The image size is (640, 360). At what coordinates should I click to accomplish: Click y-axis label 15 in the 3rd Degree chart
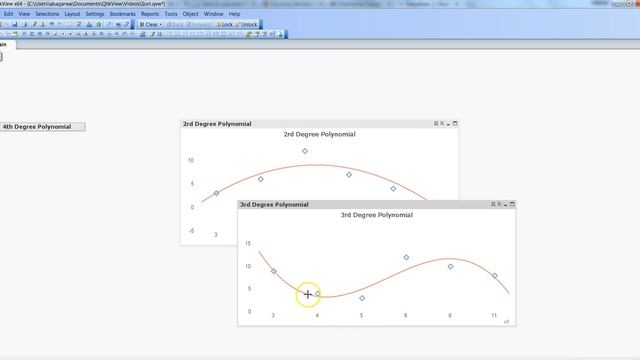tap(248, 244)
